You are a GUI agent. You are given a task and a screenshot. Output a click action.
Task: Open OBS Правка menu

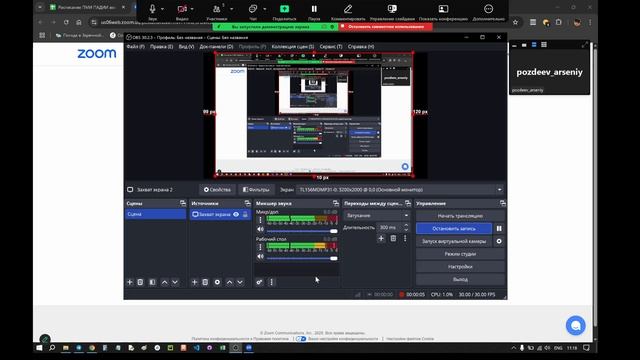point(161,47)
